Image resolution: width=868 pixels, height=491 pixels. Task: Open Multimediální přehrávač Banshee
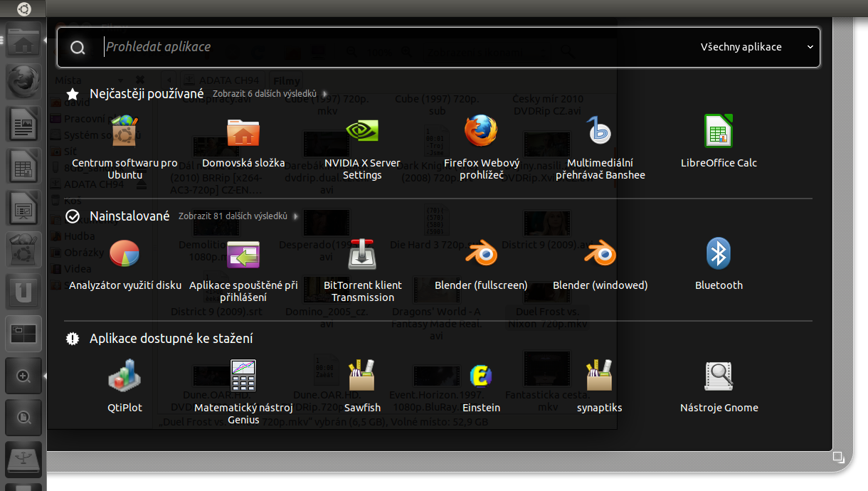point(600,148)
